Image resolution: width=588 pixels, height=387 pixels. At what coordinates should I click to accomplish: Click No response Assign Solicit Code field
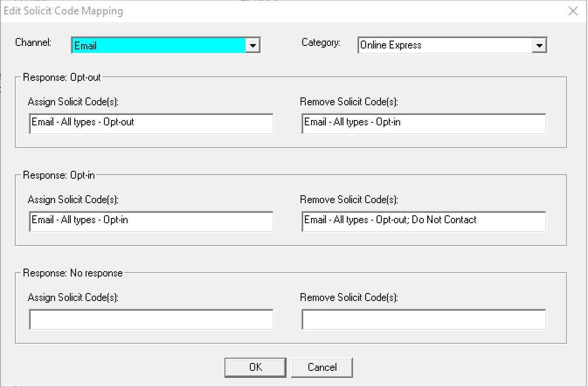151,320
